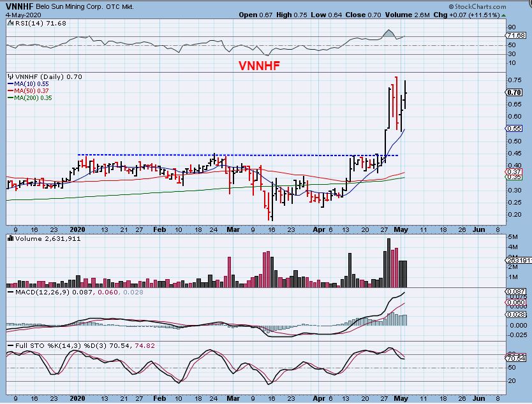
Task: Click the 4-May-2020 chart date
Action: (x=24, y=15)
